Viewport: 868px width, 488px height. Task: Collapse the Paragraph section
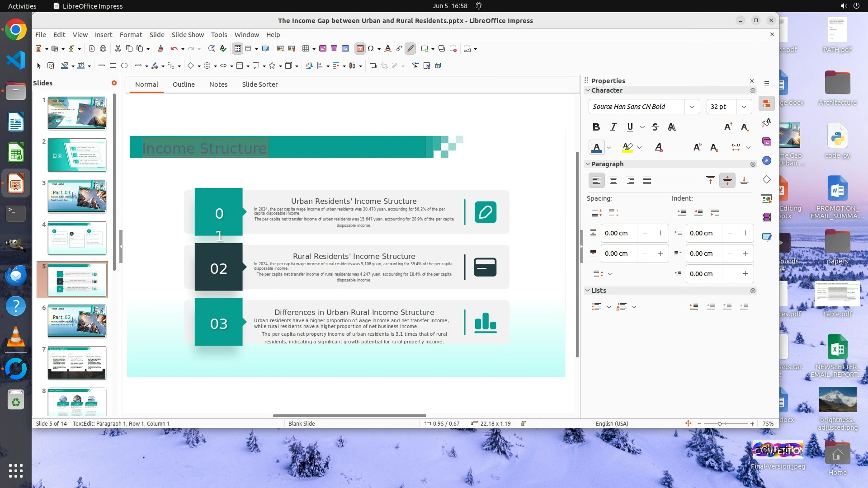click(588, 164)
